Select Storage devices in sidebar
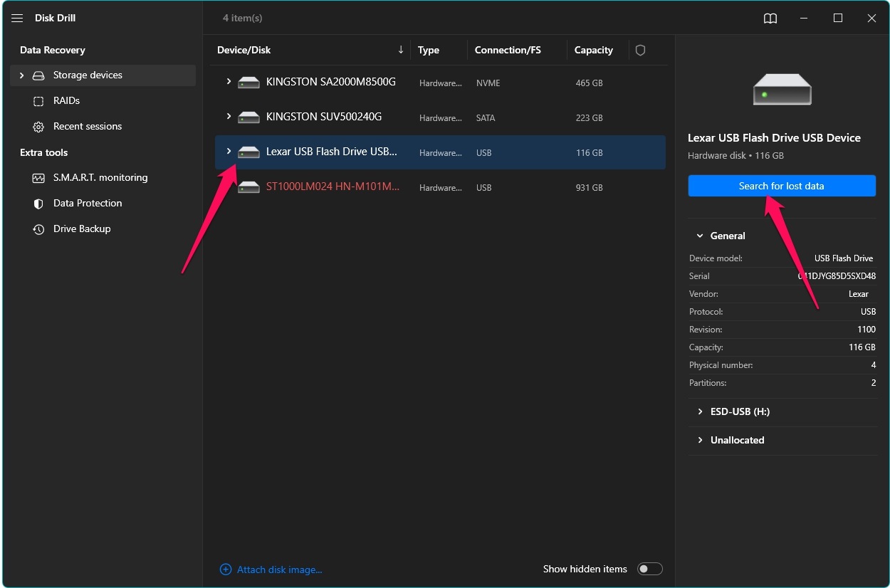Viewport: 890px width, 588px height. point(103,75)
